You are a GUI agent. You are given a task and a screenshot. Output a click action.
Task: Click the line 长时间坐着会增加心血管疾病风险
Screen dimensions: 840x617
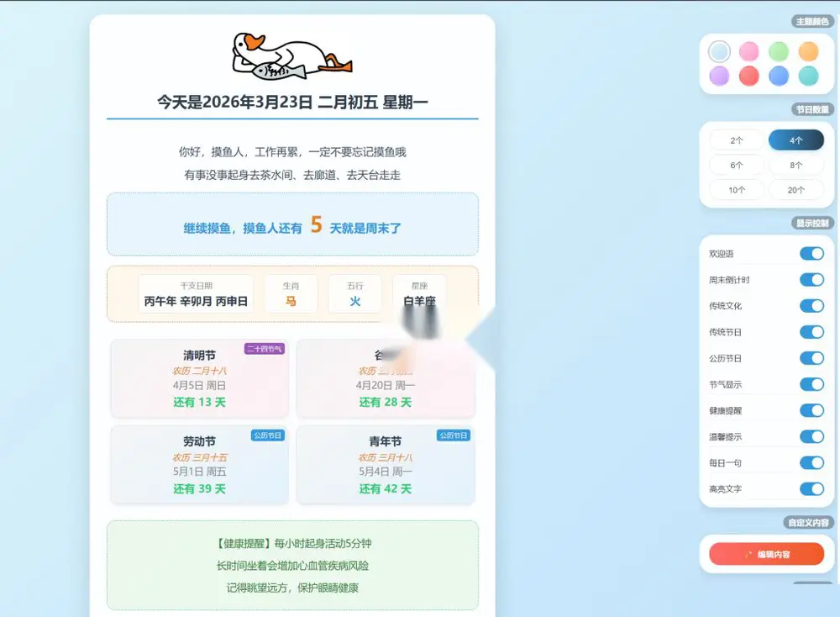[292, 566]
